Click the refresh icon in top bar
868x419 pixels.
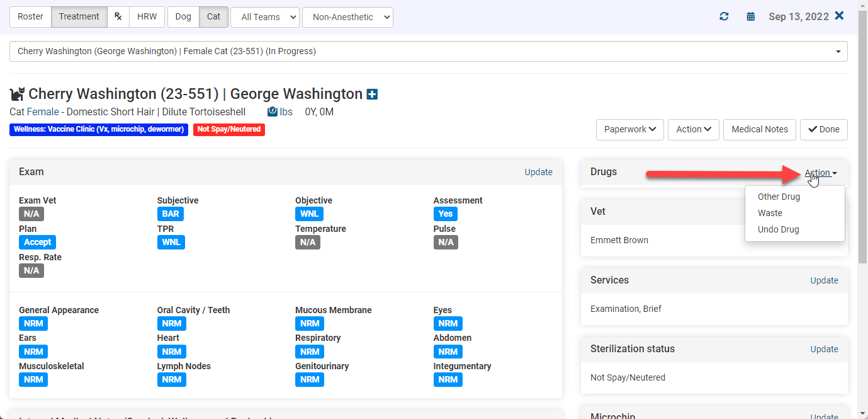724,17
